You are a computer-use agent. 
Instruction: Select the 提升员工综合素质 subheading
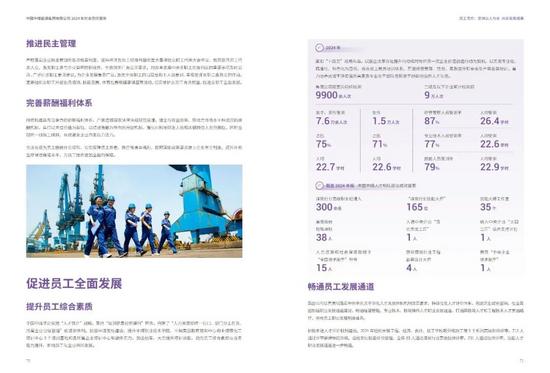point(59,306)
